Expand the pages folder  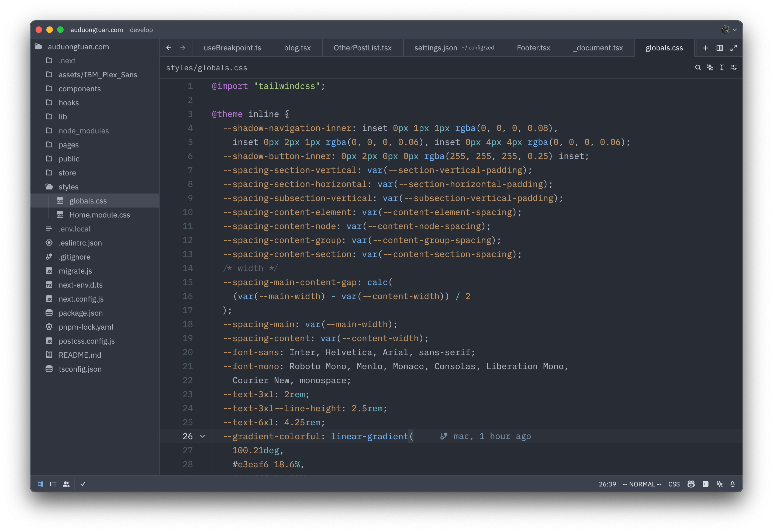point(95,145)
